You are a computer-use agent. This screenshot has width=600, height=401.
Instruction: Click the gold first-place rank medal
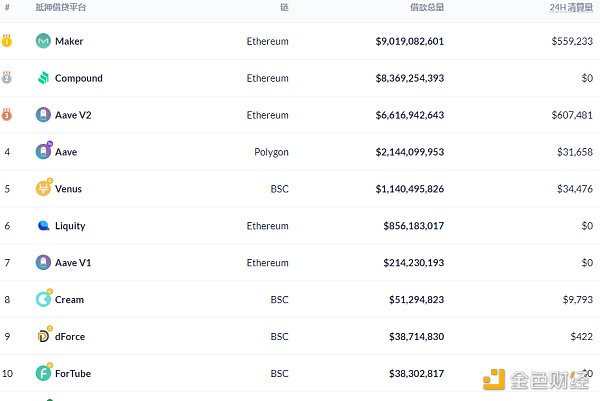[x=7, y=41]
